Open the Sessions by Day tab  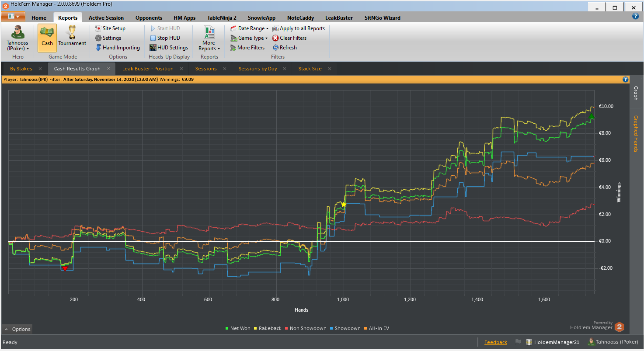(x=258, y=69)
